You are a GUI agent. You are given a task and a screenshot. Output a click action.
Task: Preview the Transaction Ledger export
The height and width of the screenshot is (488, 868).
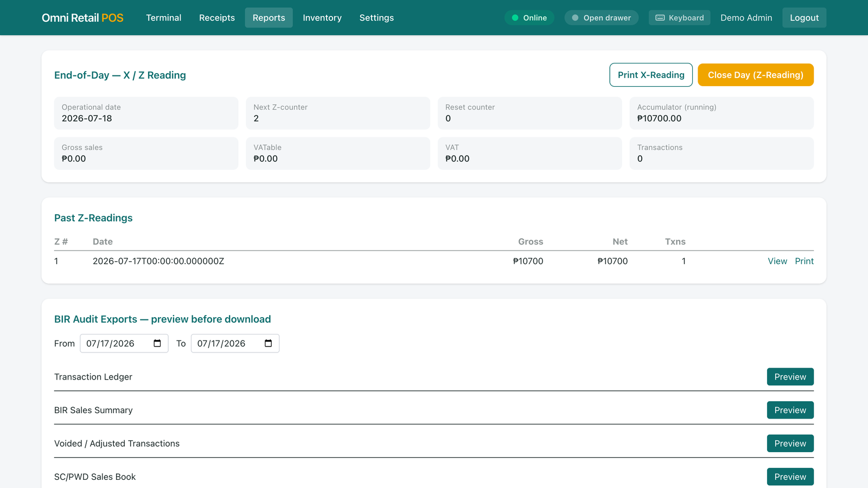[x=790, y=377]
